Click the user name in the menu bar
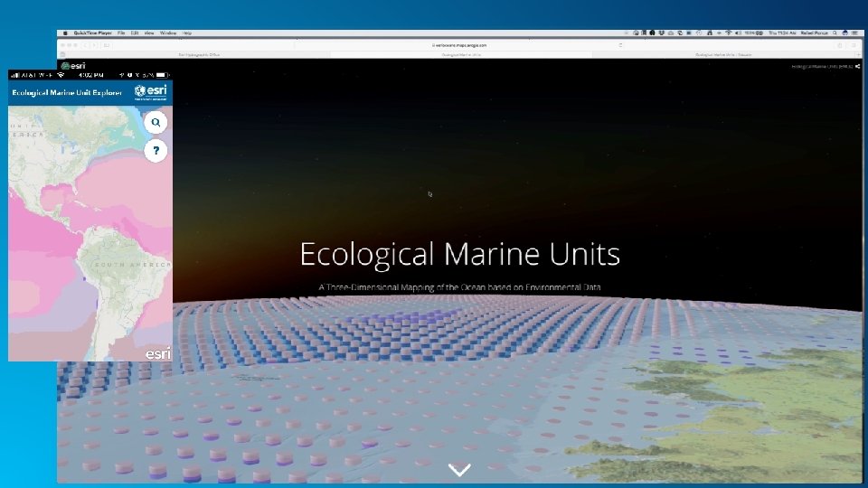Viewport: 868px width, 488px height. pyautogui.click(x=815, y=33)
